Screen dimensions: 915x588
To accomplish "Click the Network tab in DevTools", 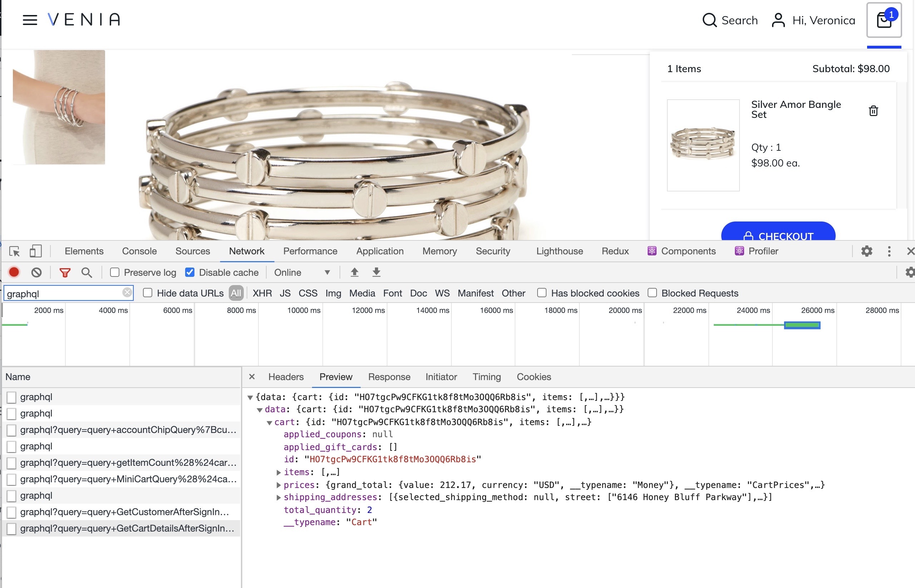I will tap(246, 251).
